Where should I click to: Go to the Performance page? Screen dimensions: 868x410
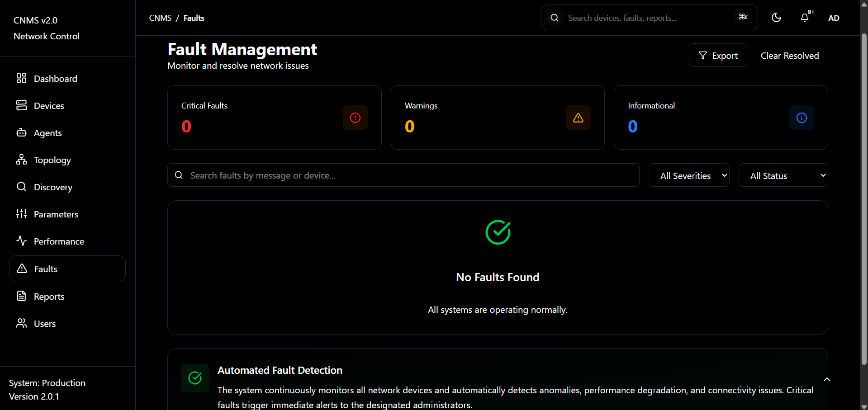coord(59,241)
